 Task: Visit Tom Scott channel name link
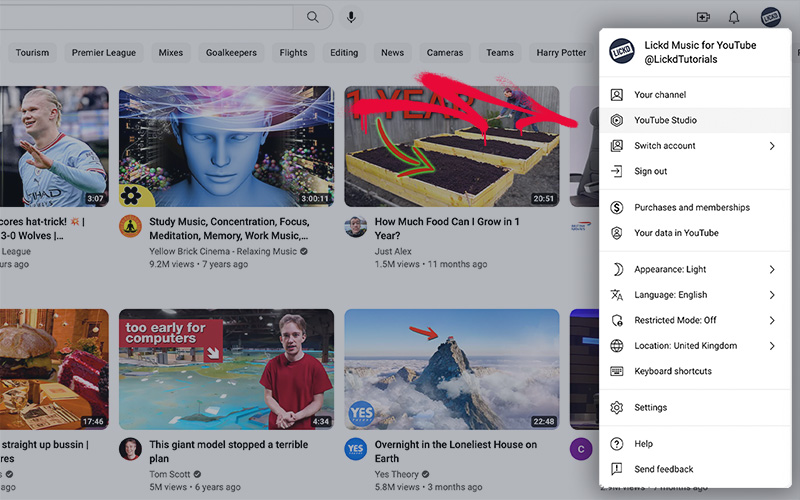pyautogui.click(x=170, y=474)
